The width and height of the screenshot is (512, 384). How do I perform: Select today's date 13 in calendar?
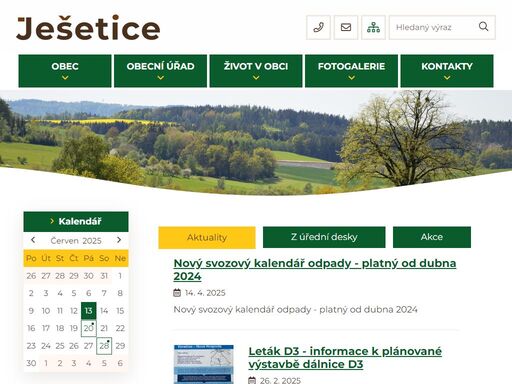pyautogui.click(x=88, y=311)
